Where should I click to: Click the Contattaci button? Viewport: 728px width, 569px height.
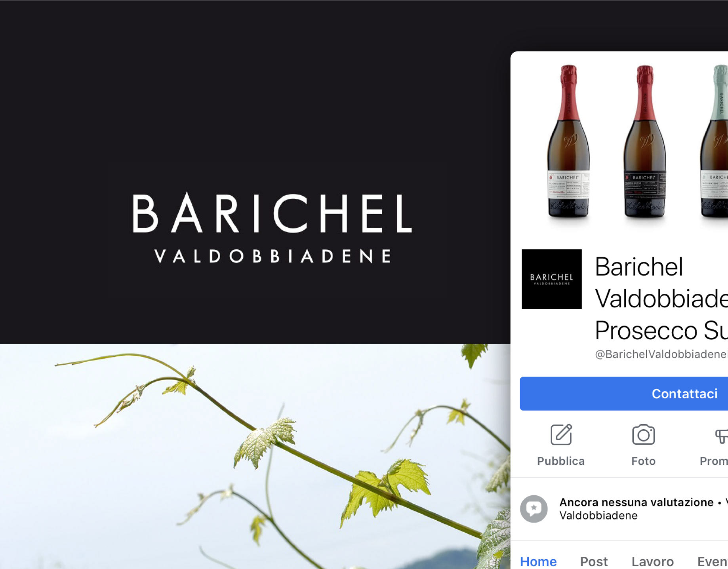[x=624, y=394]
